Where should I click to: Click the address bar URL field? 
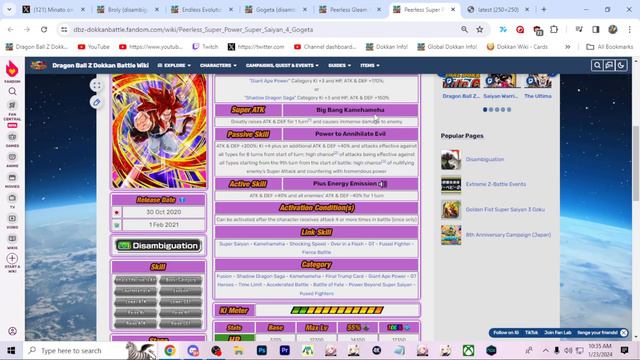pos(261,29)
